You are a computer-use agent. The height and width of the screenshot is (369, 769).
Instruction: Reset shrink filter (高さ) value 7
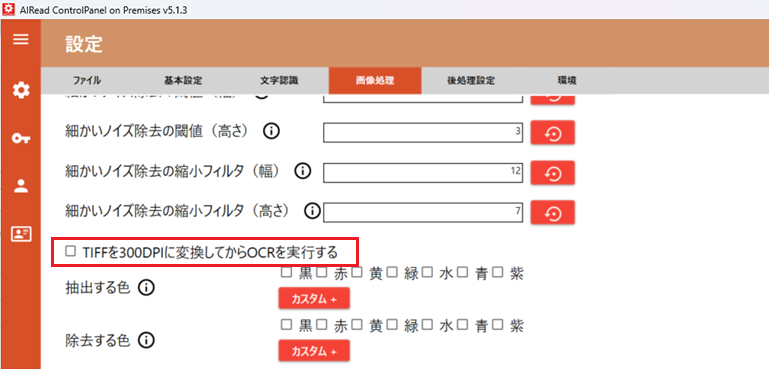553,212
